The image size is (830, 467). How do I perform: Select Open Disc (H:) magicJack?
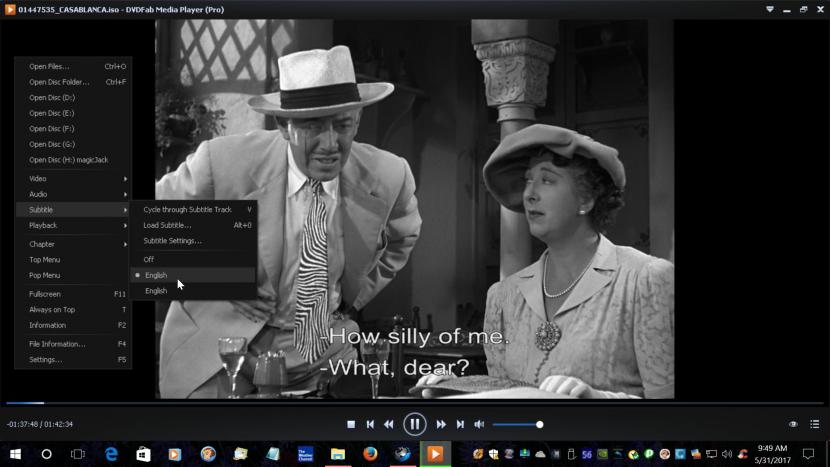pos(73,160)
